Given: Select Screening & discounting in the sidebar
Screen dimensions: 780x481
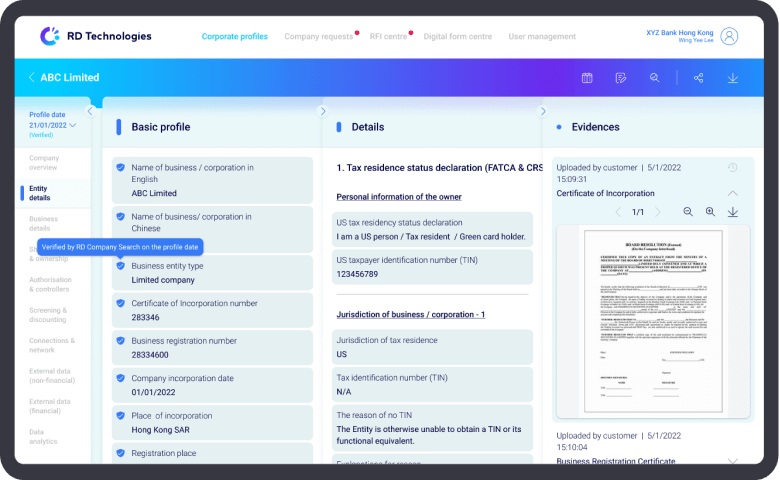Looking at the screenshot, I should 48,315.
